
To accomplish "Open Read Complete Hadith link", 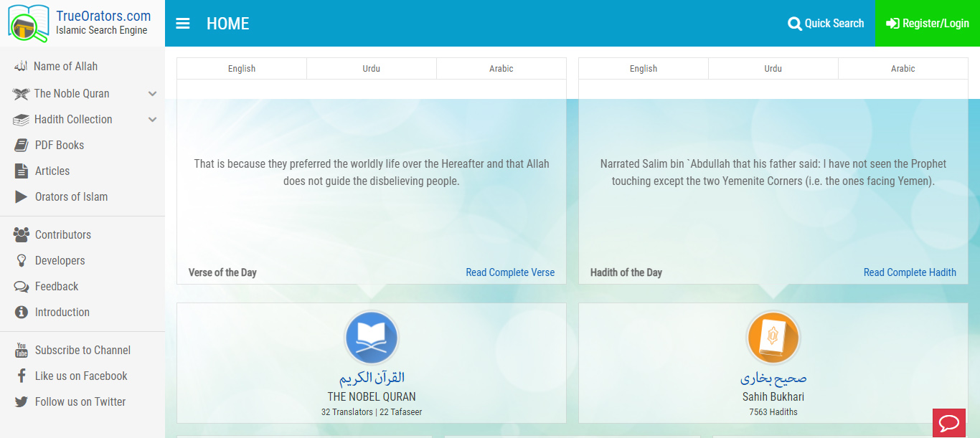I will [x=909, y=272].
